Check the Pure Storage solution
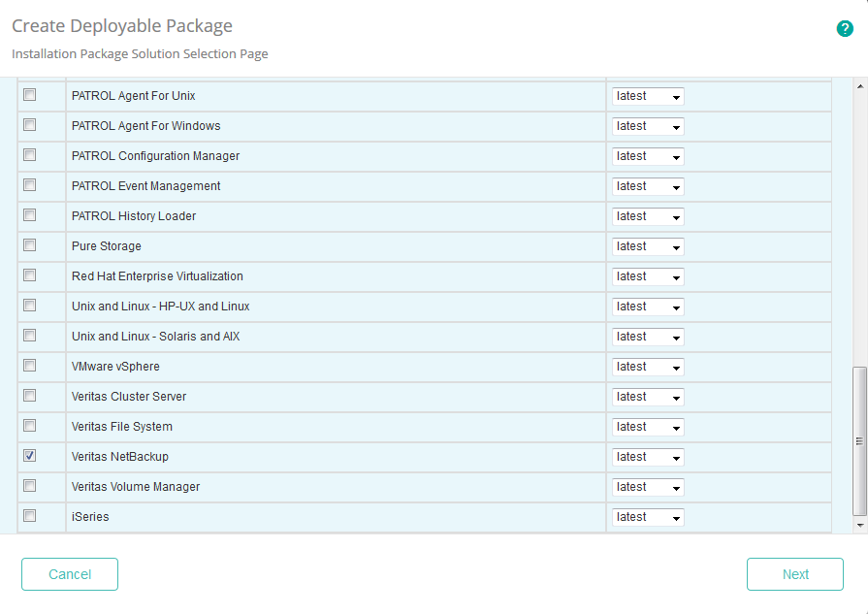The image size is (868, 614). click(x=29, y=245)
